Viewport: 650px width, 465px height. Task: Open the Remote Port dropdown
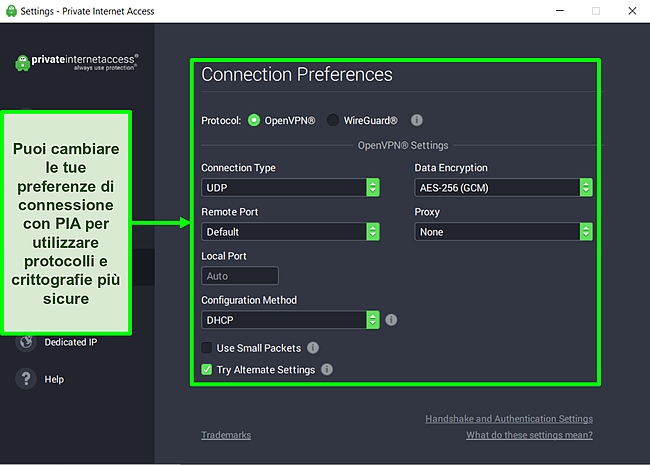pyautogui.click(x=290, y=231)
